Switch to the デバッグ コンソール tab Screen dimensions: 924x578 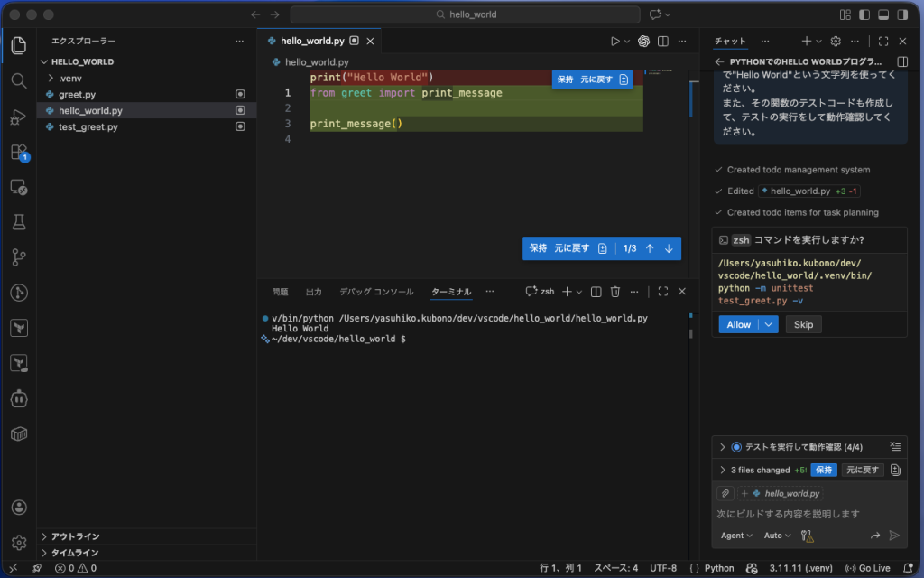coord(376,292)
